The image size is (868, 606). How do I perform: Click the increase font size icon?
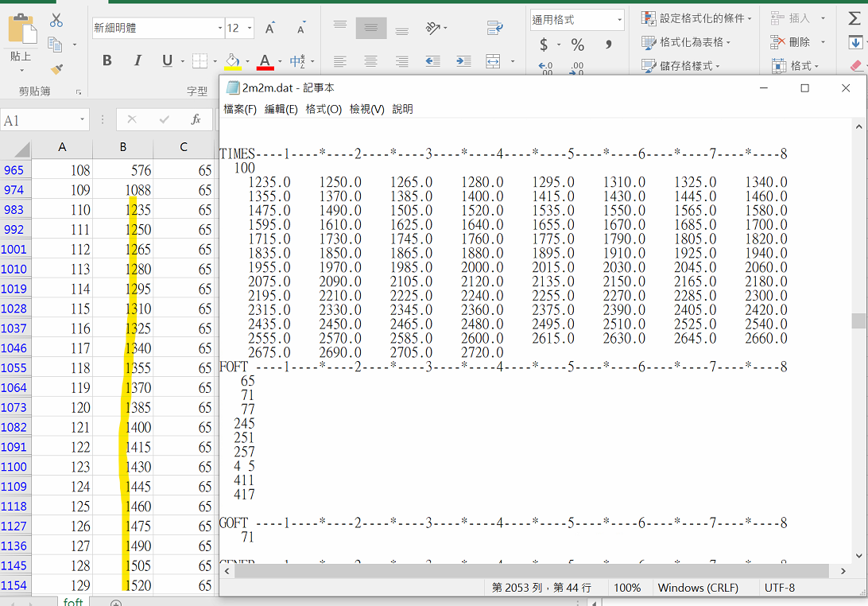click(270, 29)
